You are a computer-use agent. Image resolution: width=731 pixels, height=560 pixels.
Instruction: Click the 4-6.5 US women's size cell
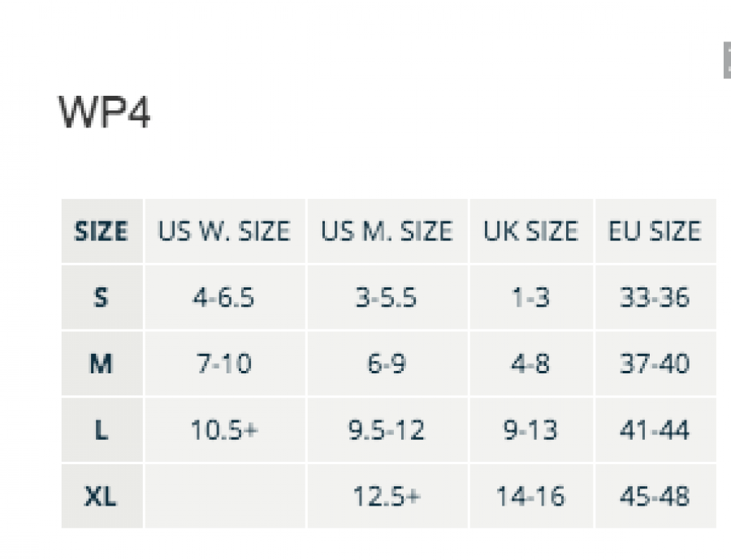pos(223,298)
